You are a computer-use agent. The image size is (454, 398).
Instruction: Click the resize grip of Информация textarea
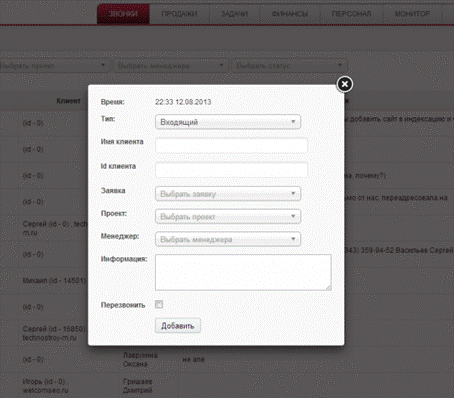[x=329, y=288]
